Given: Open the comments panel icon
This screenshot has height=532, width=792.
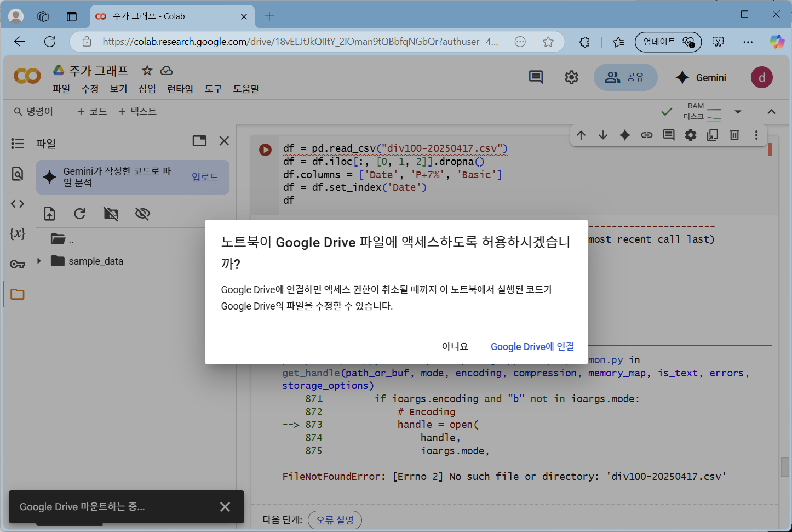Looking at the screenshot, I should [x=536, y=77].
